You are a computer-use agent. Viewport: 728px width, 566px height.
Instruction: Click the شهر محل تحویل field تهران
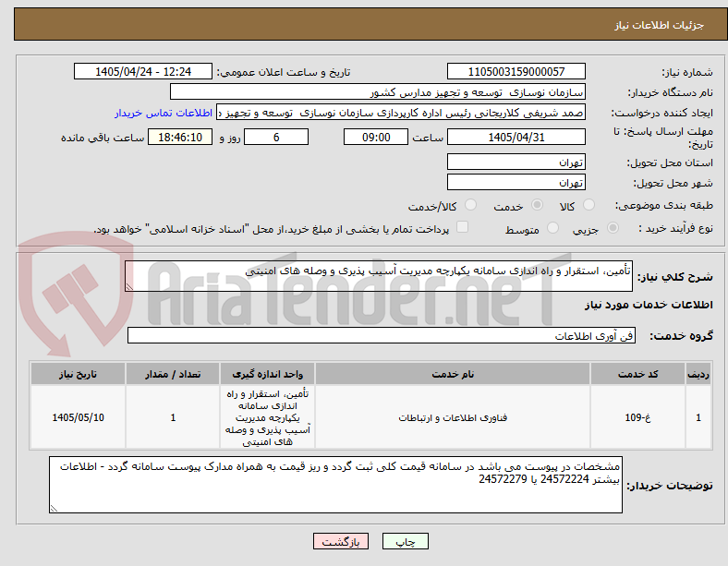[516, 182]
